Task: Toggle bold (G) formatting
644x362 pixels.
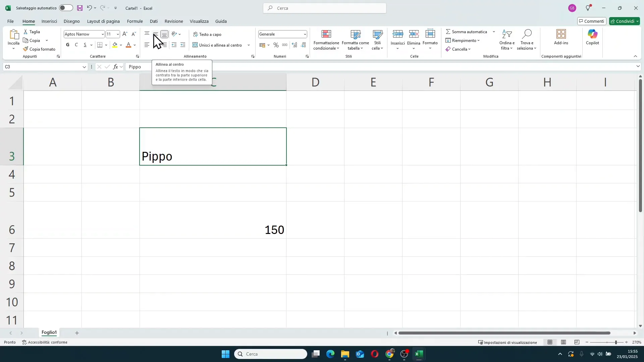Action: (x=68, y=45)
